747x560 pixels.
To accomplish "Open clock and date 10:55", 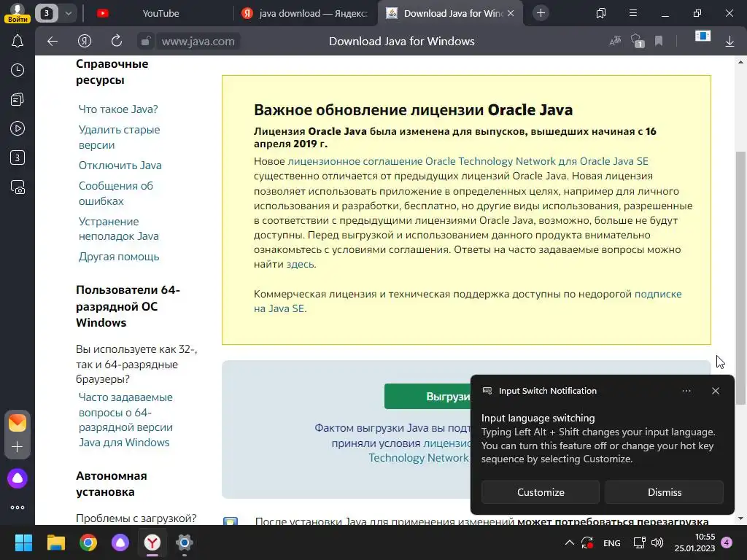I will pyautogui.click(x=694, y=542).
